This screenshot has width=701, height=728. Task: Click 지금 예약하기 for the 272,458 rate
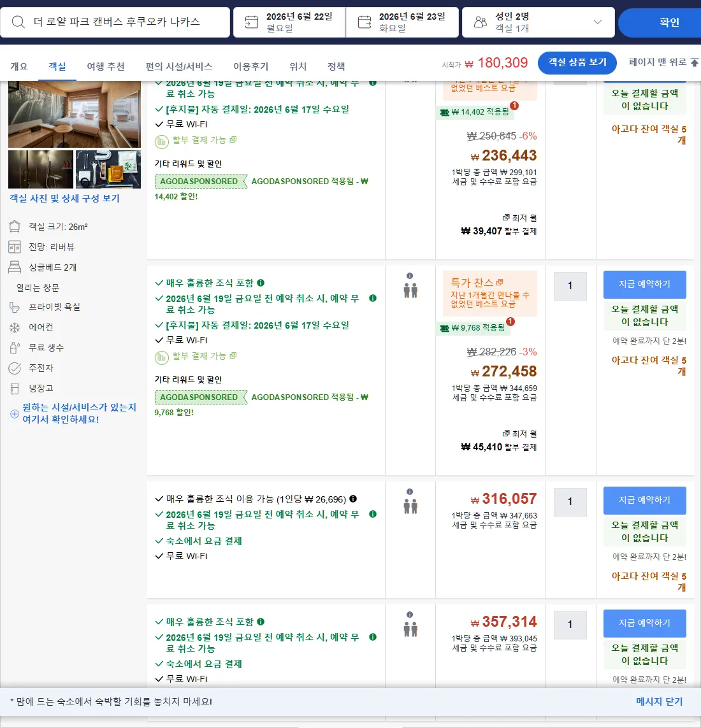click(644, 284)
